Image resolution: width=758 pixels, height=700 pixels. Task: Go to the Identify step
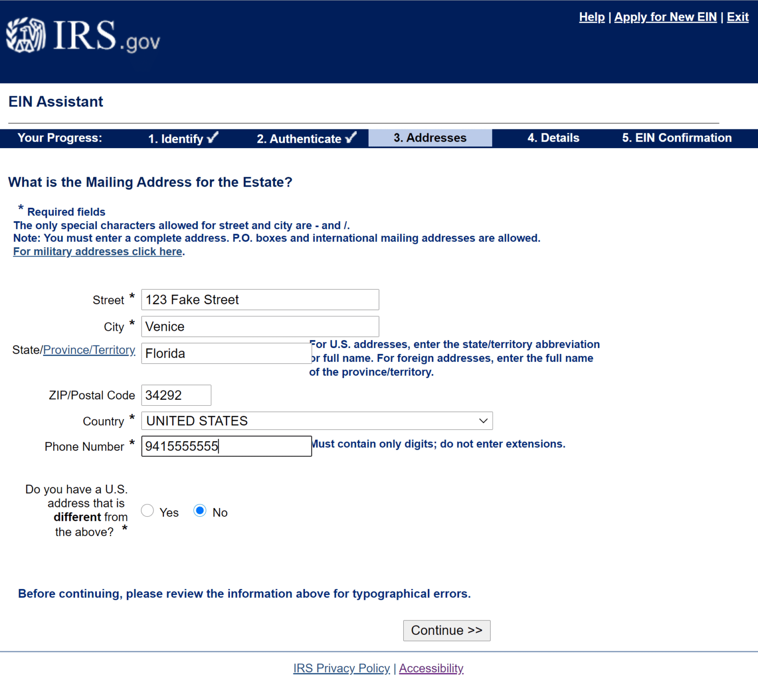pyautogui.click(x=176, y=139)
